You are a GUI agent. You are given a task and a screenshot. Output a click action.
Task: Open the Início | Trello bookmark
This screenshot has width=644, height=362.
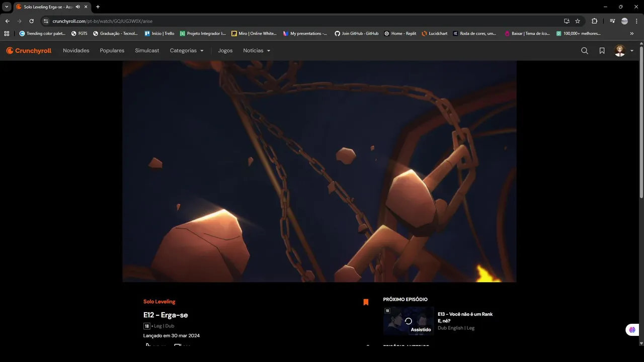click(x=159, y=34)
